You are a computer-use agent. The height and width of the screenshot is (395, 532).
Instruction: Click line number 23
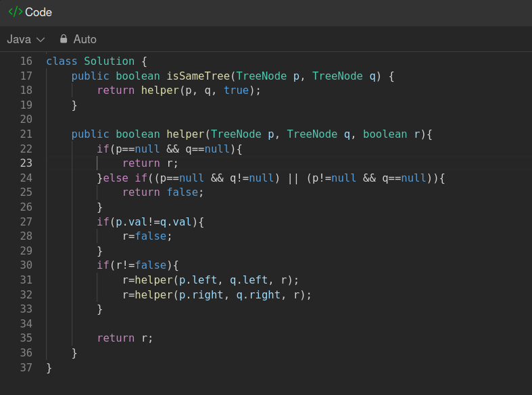[x=26, y=163]
